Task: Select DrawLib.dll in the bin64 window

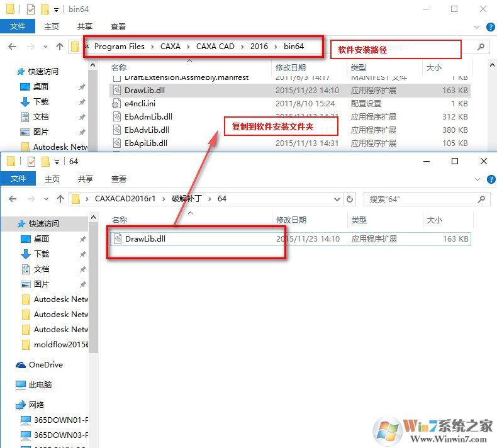Action: [x=289, y=91]
